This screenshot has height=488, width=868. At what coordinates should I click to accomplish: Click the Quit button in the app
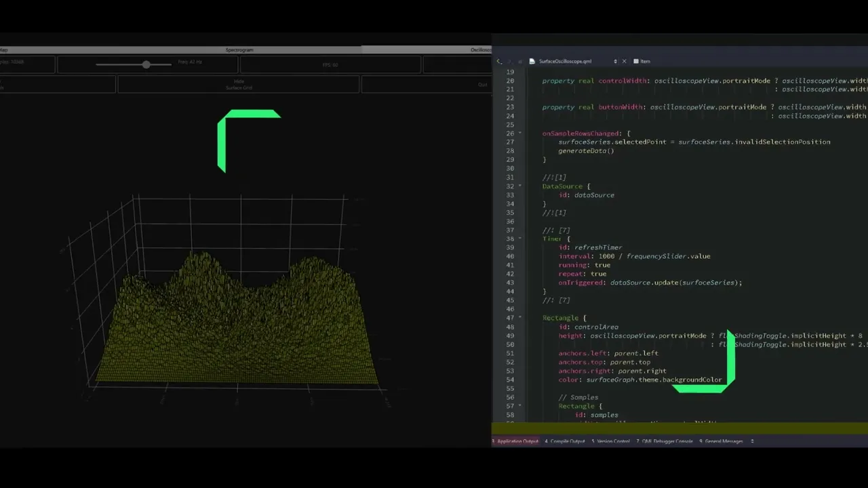426,85
